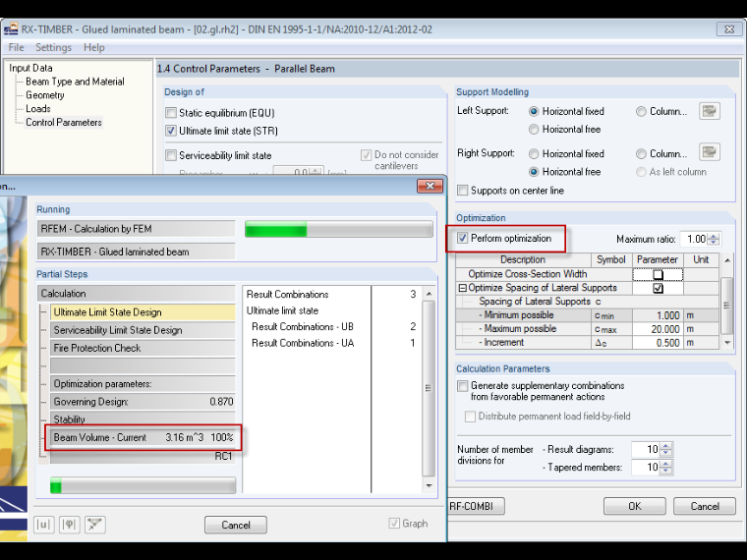Decrease Maximum ratio with down arrow
This screenshot has width=747, height=560.
coord(714,242)
